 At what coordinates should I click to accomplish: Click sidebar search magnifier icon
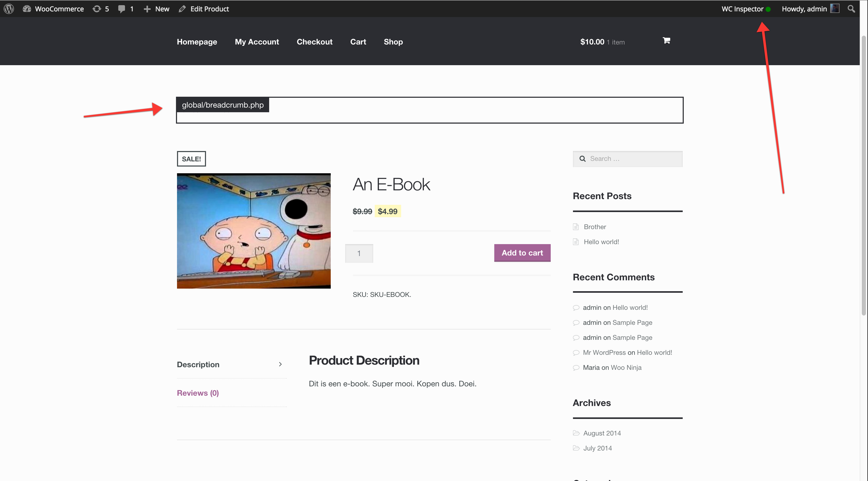[582, 159]
